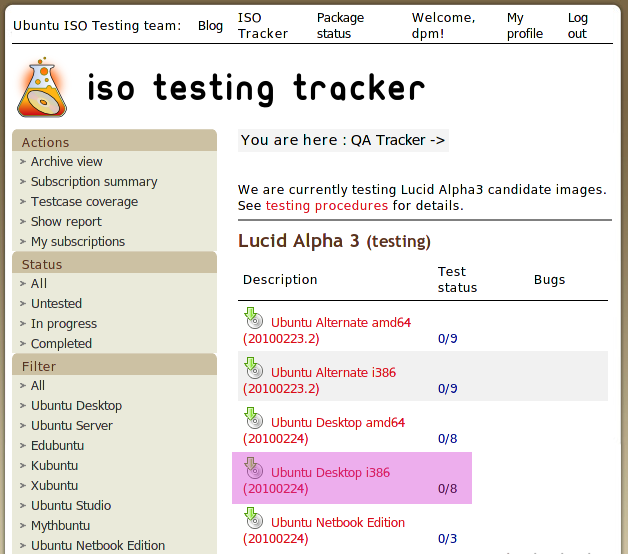Open My subscriptions
The width and height of the screenshot is (628, 554).
[78, 242]
